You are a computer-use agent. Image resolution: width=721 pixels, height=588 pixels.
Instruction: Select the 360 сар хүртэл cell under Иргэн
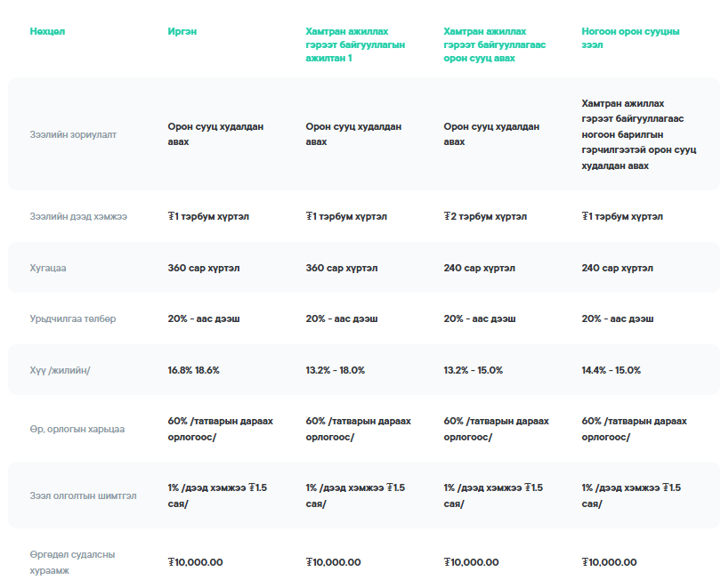click(x=203, y=268)
